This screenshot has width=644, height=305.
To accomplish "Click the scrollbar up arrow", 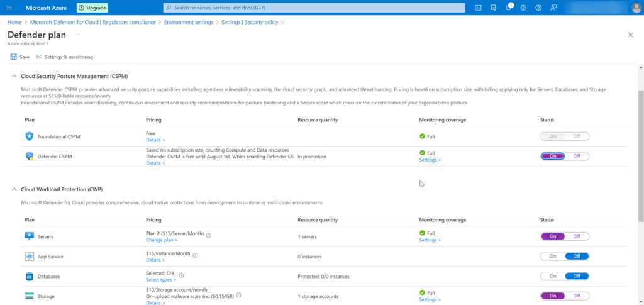I will click(640, 67).
